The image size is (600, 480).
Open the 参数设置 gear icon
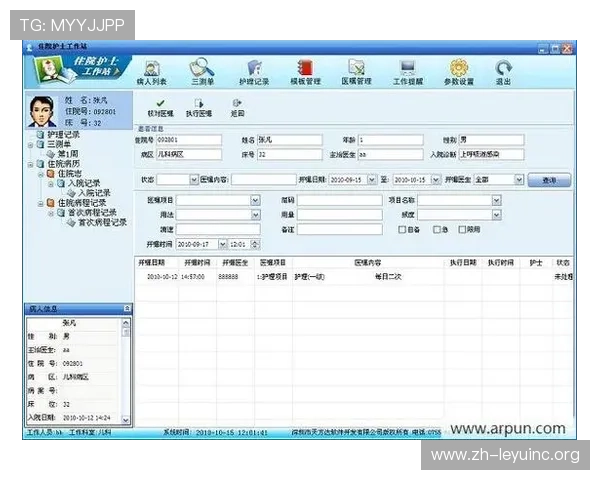tap(459, 72)
